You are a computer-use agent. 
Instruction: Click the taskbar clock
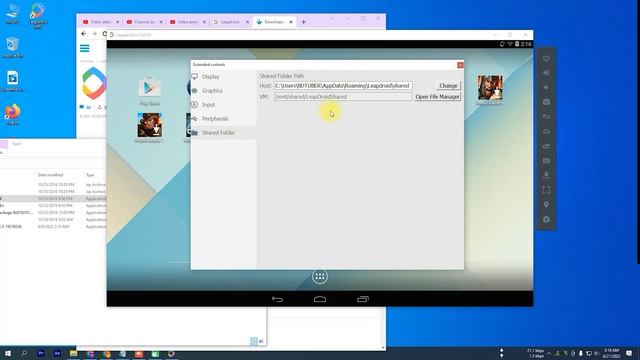click(x=611, y=353)
